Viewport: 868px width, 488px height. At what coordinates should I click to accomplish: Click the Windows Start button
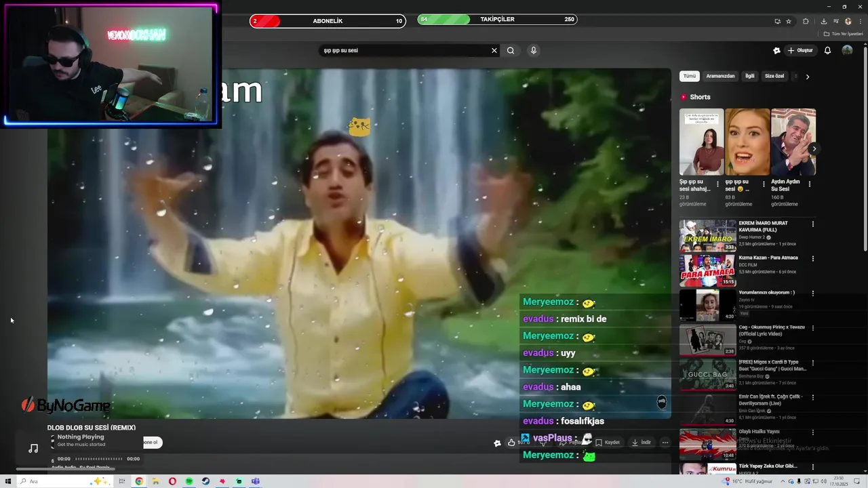(7, 481)
